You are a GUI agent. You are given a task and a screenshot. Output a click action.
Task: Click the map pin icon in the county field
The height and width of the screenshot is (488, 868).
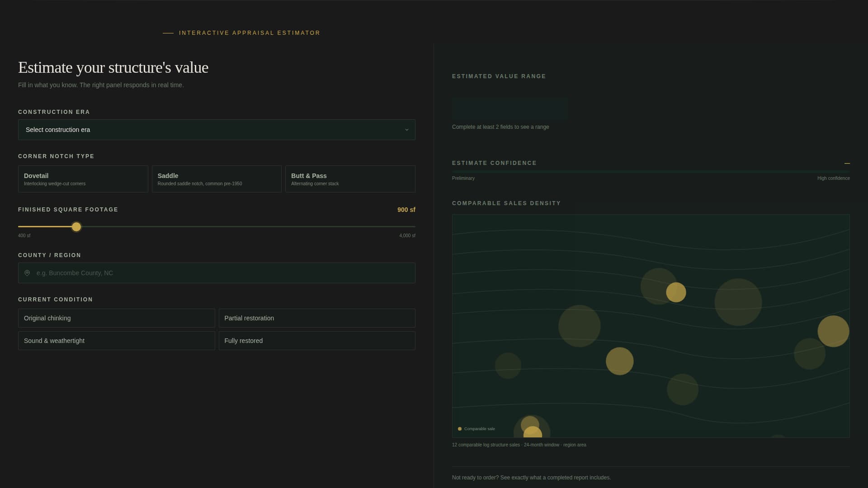27,273
